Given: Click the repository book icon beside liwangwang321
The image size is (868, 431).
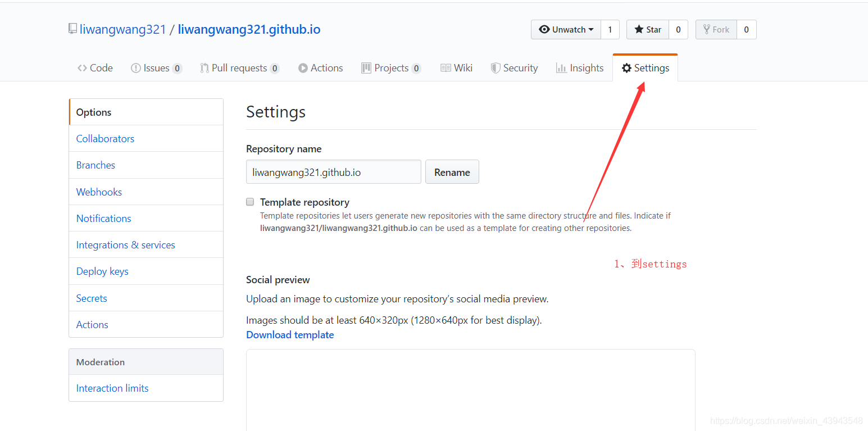Looking at the screenshot, I should [x=72, y=29].
